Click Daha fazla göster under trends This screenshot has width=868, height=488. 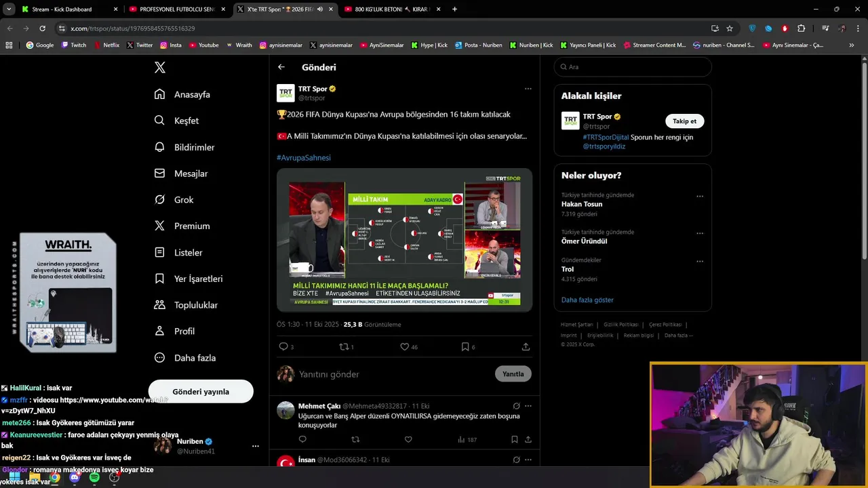tap(587, 300)
